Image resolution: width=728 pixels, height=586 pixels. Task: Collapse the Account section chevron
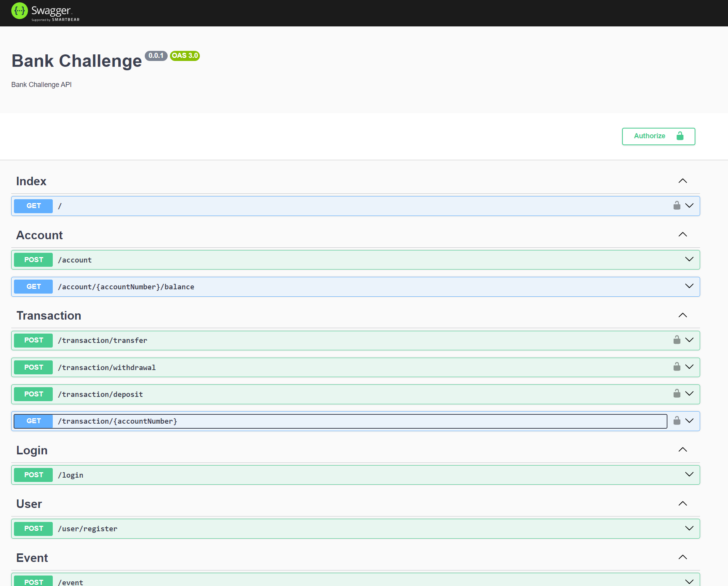pos(683,235)
